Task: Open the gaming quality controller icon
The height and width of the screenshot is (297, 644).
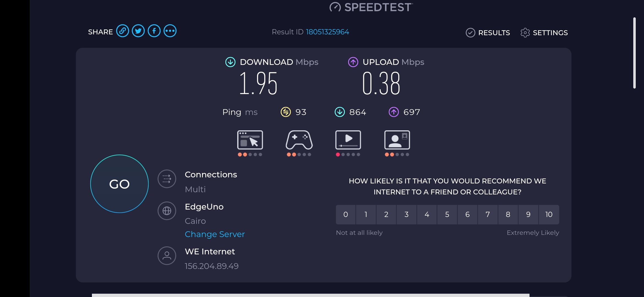Action: point(299,140)
